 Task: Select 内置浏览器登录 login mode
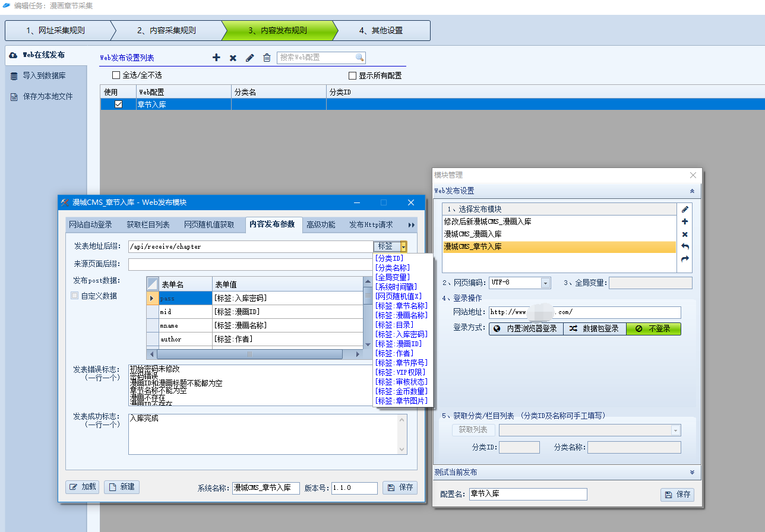click(526, 328)
